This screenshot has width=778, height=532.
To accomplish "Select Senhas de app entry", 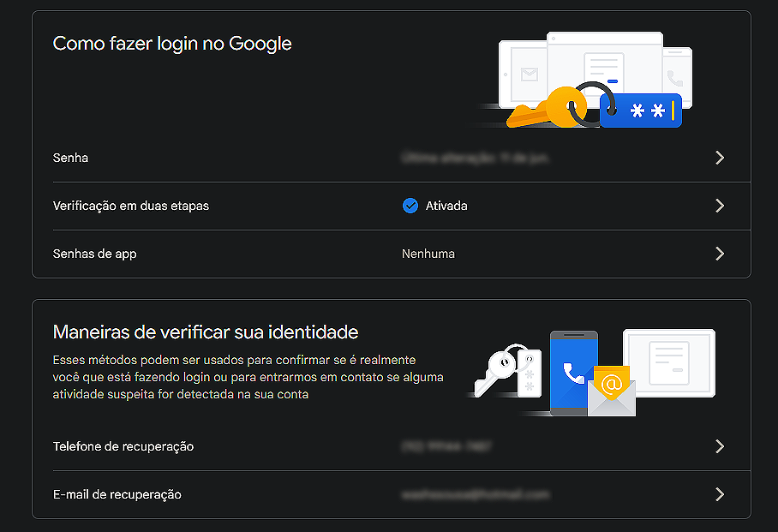I will click(x=95, y=254).
